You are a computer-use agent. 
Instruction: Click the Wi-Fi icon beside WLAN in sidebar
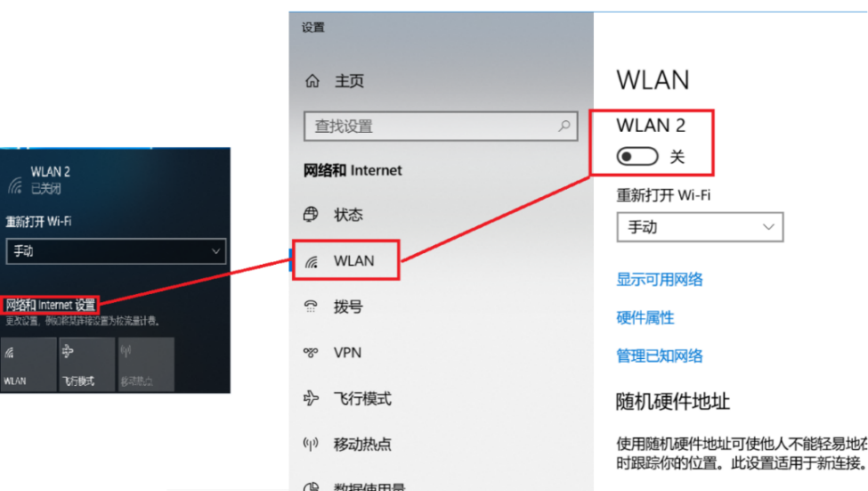click(x=312, y=261)
